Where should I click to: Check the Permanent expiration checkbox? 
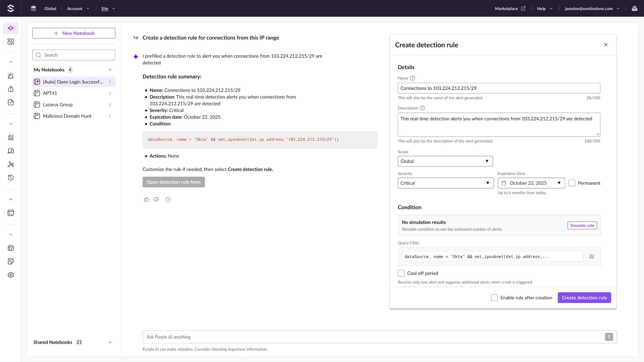(572, 183)
